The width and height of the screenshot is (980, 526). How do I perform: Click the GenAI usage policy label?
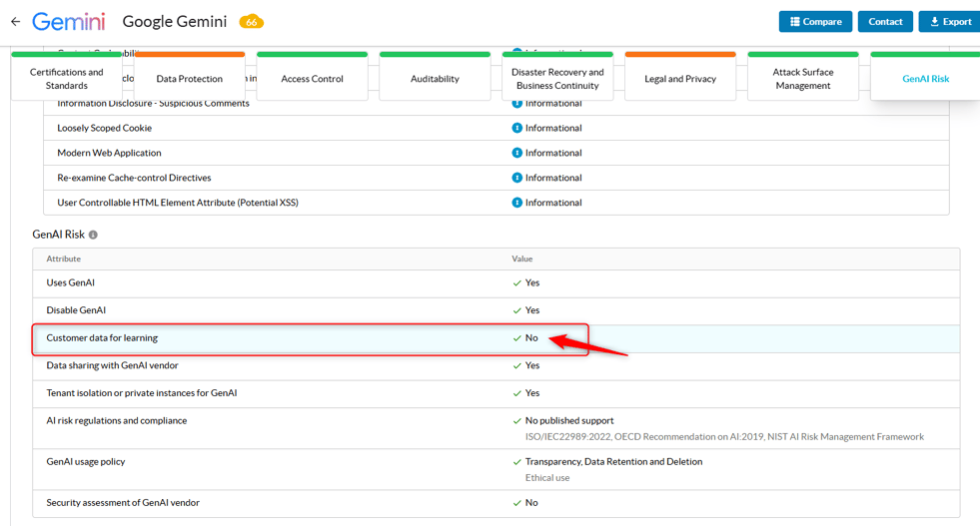[x=86, y=462]
